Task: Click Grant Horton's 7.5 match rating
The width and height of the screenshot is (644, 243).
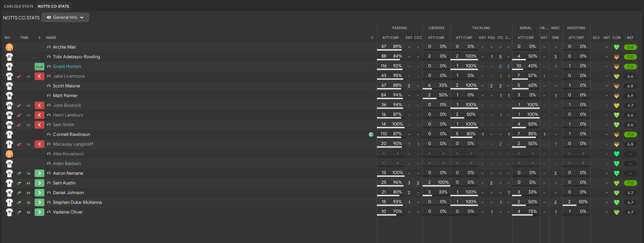Action: tap(630, 67)
